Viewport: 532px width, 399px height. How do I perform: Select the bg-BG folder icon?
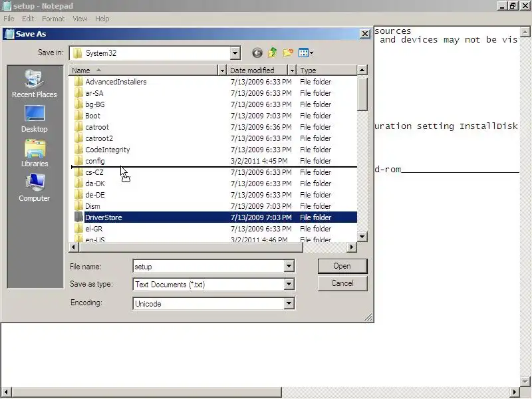pyautogui.click(x=78, y=104)
